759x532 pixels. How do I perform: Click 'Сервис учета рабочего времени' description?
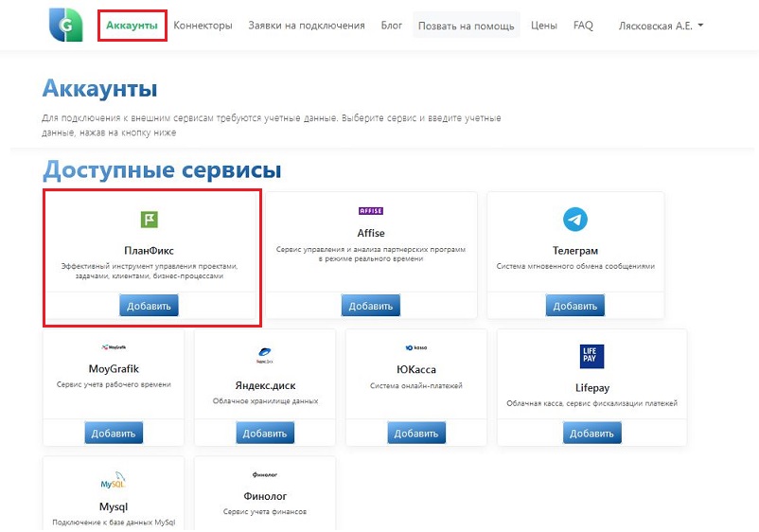[x=114, y=384]
